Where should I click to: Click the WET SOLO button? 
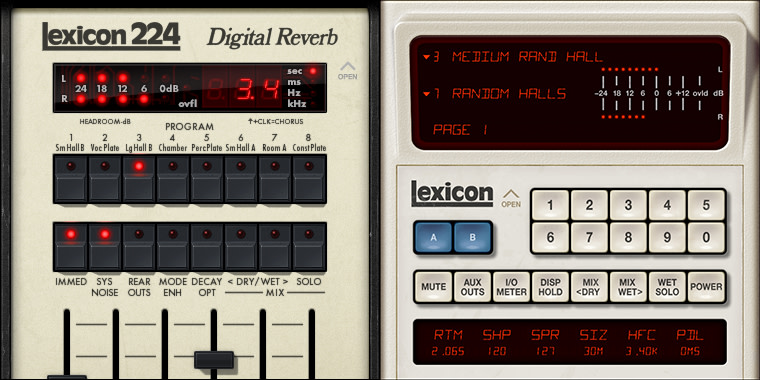pyautogui.click(x=667, y=287)
